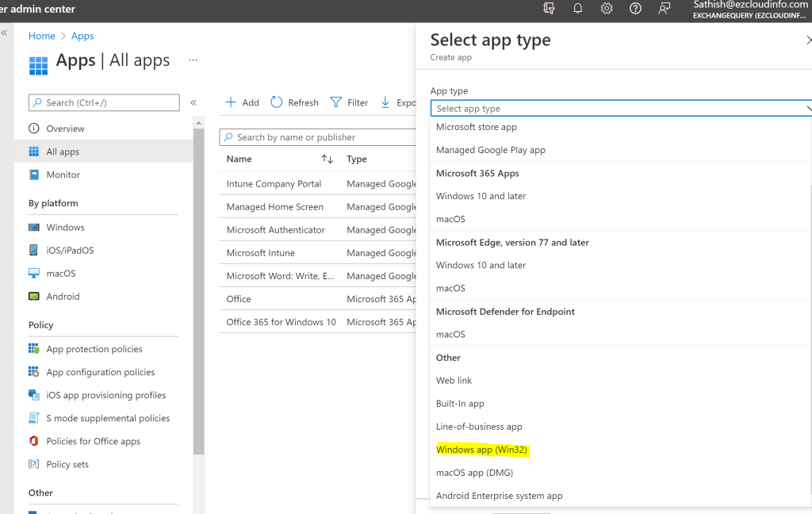This screenshot has width=812, height=514.
Task: Click the sidebar Search (Ctrl+/) box
Action: click(104, 102)
